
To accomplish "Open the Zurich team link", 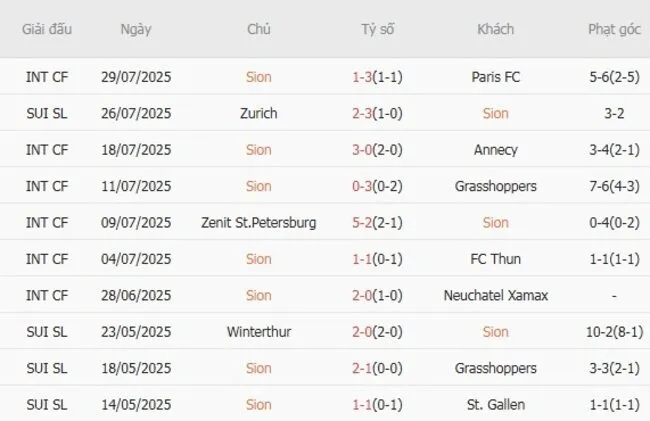I will click(258, 113).
